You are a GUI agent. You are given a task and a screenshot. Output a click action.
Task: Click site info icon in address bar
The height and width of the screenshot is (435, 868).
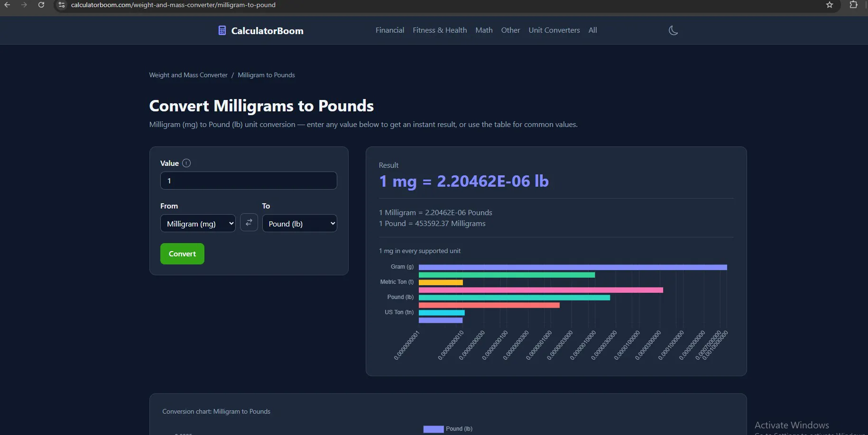click(x=62, y=5)
